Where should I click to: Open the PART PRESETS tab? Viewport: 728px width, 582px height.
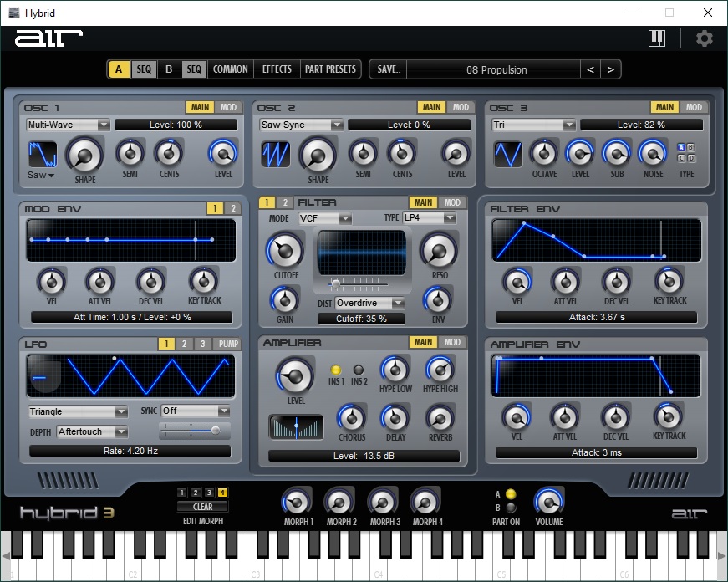coord(330,69)
